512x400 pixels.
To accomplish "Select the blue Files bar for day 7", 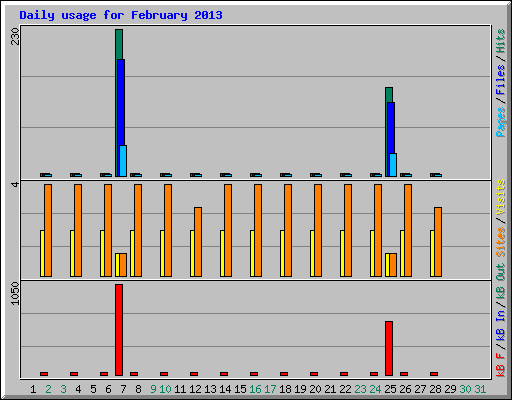I will click(x=122, y=102).
